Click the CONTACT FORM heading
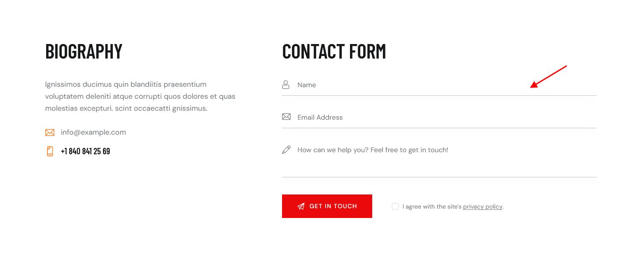The width and height of the screenshot is (644, 265). [x=334, y=51]
